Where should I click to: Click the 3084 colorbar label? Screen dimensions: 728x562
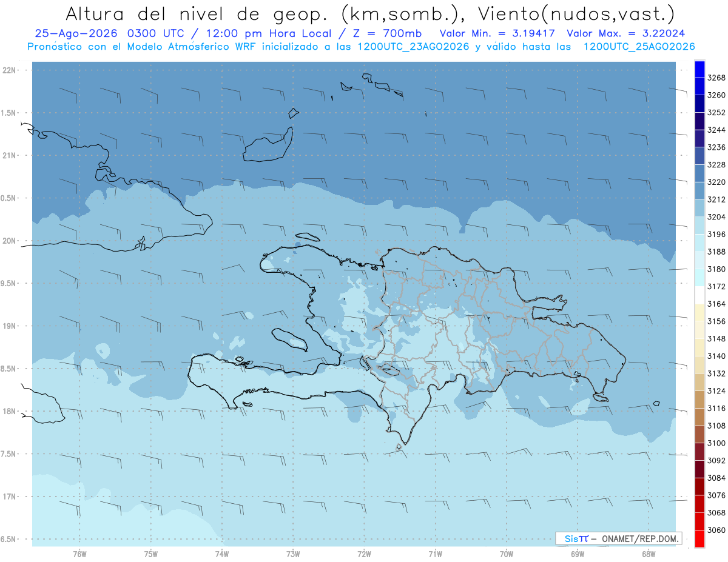coord(716,478)
